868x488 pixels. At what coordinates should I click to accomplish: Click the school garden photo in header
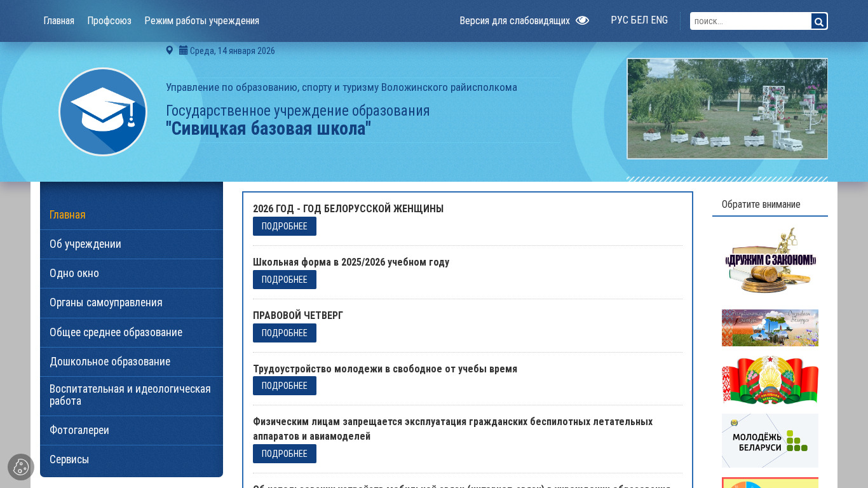pyautogui.click(x=727, y=109)
